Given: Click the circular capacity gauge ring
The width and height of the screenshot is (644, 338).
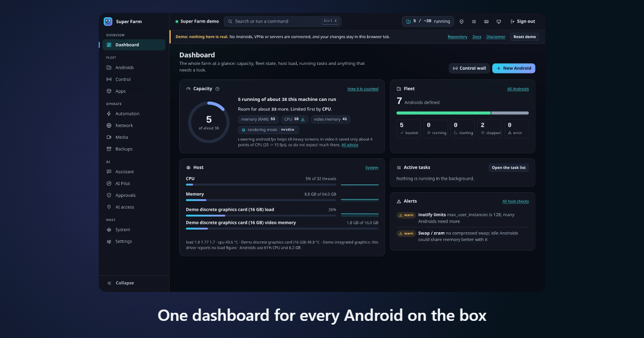Looking at the screenshot, I should [x=209, y=122].
